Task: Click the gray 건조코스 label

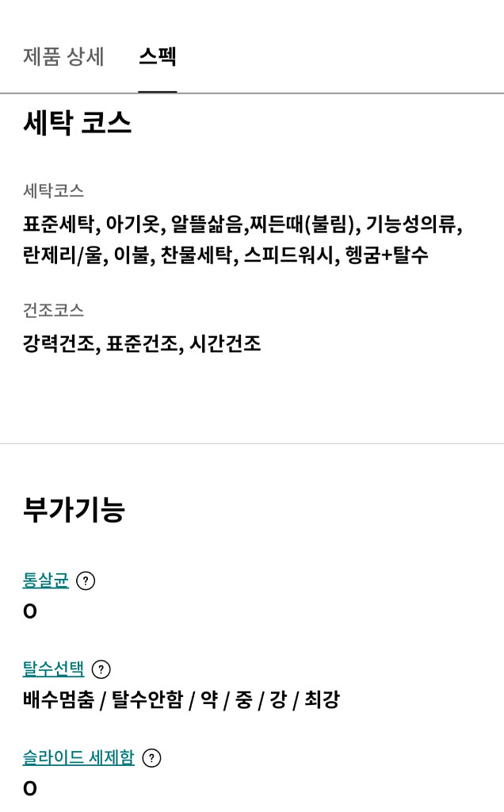Action: click(x=53, y=309)
